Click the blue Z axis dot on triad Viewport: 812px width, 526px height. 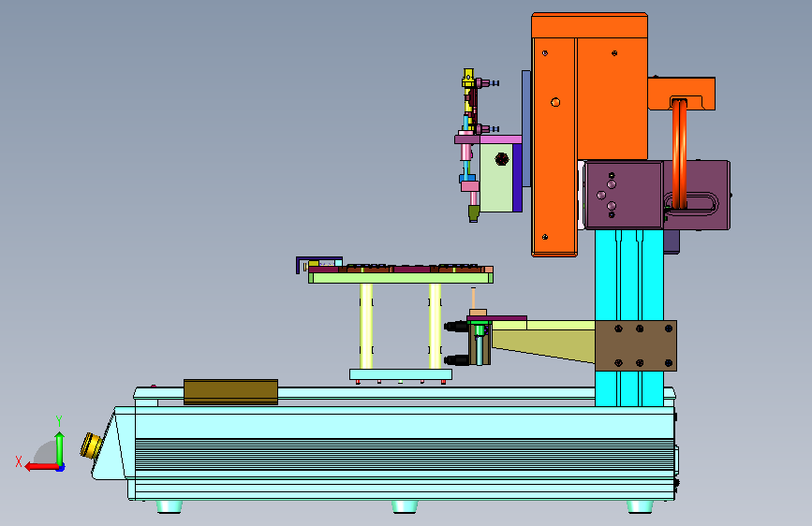61,467
